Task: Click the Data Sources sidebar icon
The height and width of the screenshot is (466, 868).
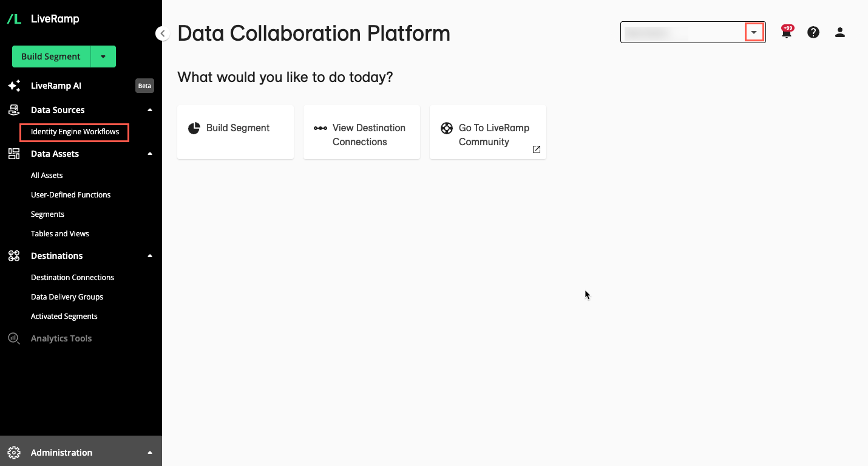Action: pyautogui.click(x=14, y=110)
